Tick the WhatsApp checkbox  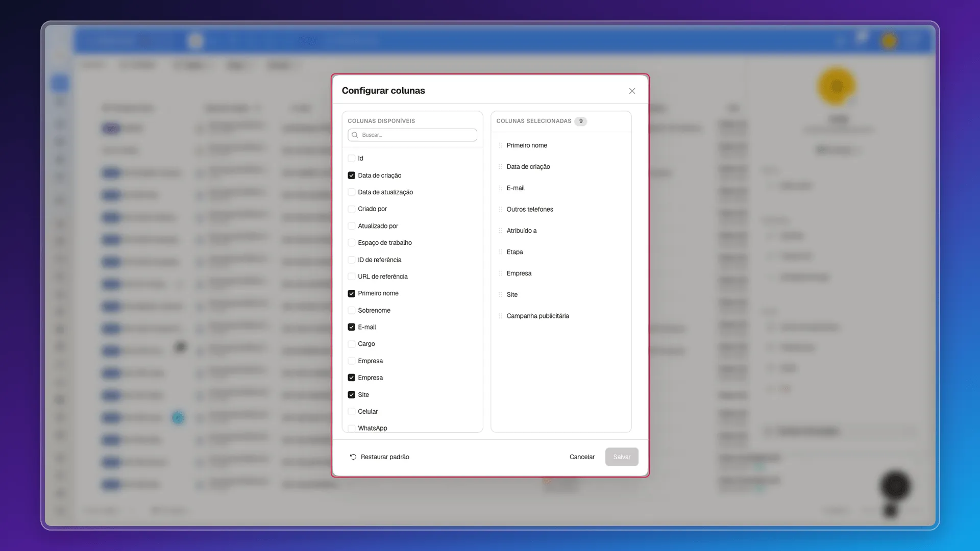[351, 429]
